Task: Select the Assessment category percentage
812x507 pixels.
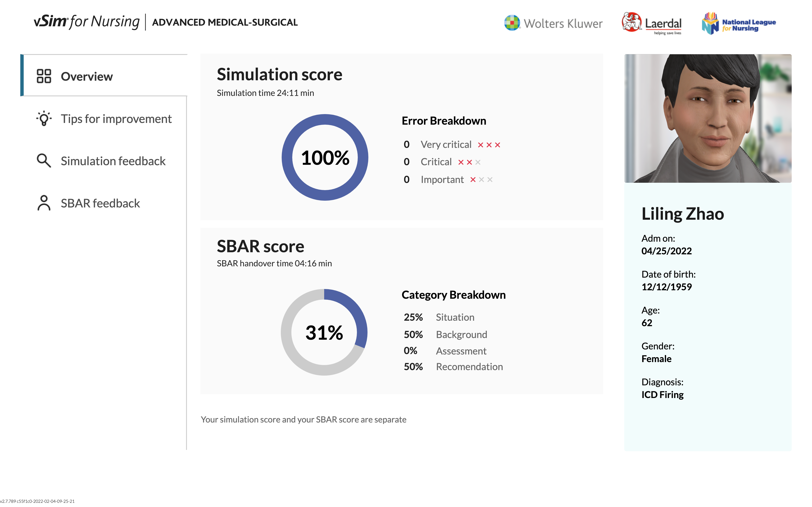Action: click(410, 351)
